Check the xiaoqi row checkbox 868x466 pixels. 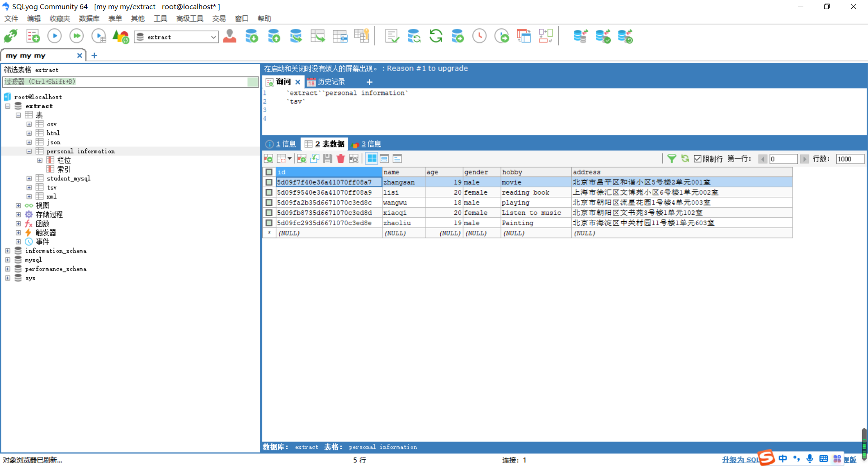click(x=269, y=213)
